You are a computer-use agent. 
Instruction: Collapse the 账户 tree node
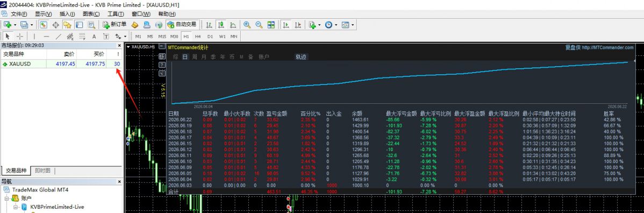(7, 198)
